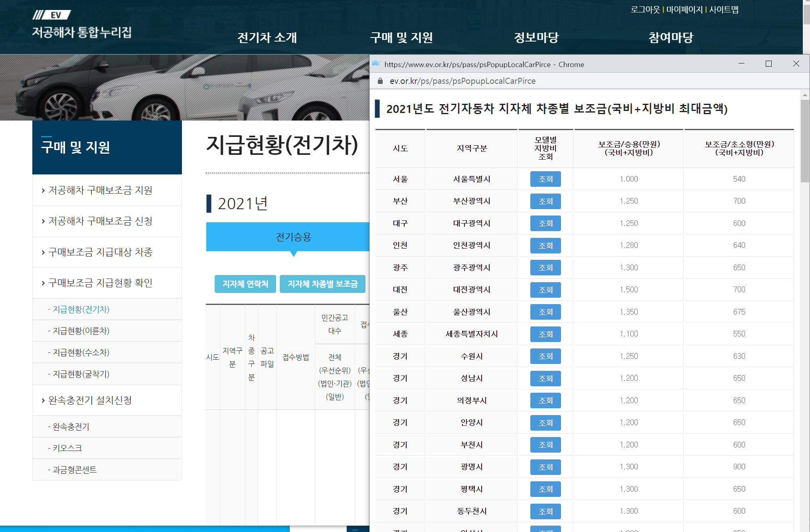Click 지자체 연락처 button
The image size is (810, 532).
(245, 284)
